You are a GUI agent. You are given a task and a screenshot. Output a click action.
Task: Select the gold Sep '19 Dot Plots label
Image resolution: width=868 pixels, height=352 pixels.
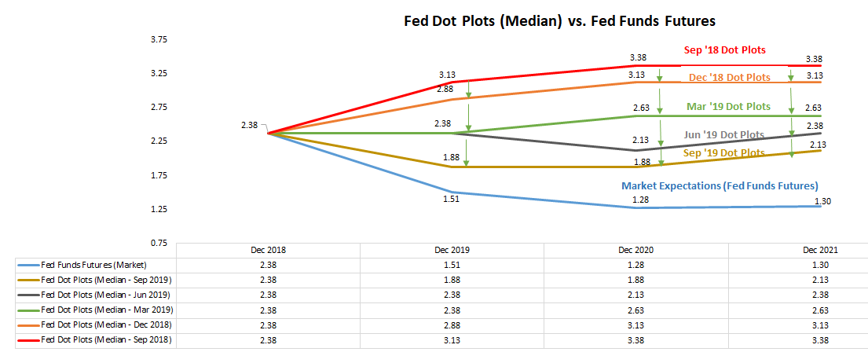point(723,153)
